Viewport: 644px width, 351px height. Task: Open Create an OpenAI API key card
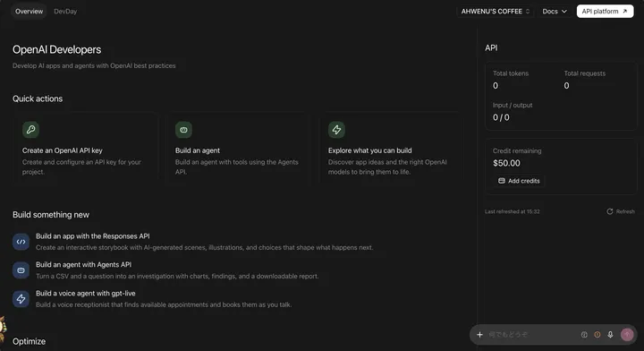point(86,148)
